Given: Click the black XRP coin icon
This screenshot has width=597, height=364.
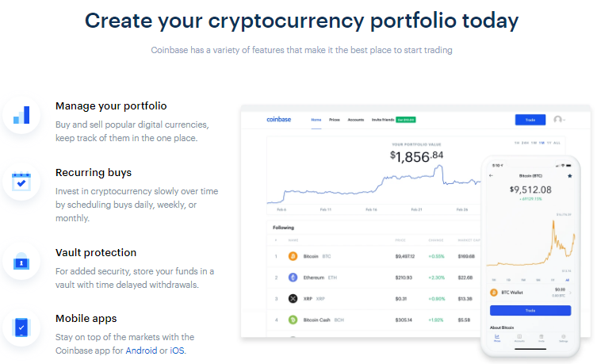Looking at the screenshot, I should click(293, 299).
